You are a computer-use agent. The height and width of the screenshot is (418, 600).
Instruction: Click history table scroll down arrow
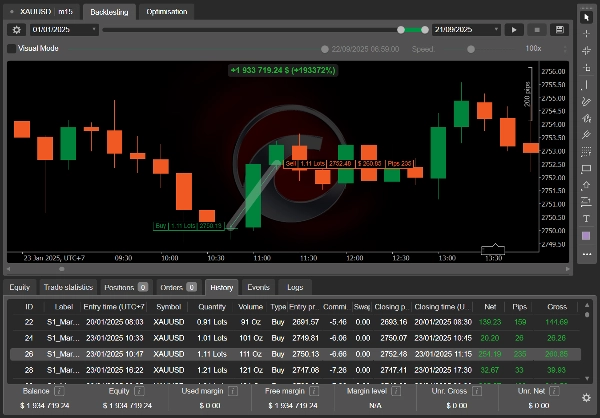click(587, 379)
